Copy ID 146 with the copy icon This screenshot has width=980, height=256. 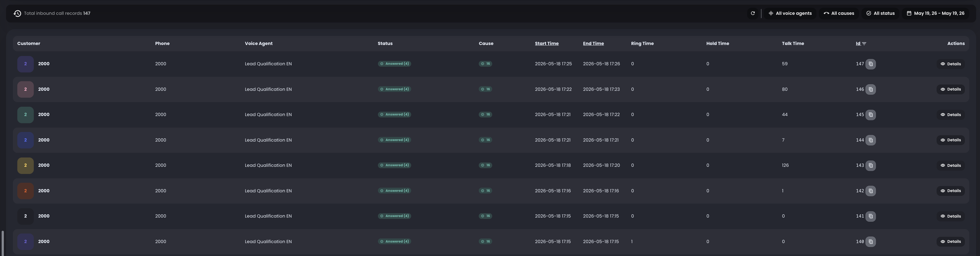[870, 89]
